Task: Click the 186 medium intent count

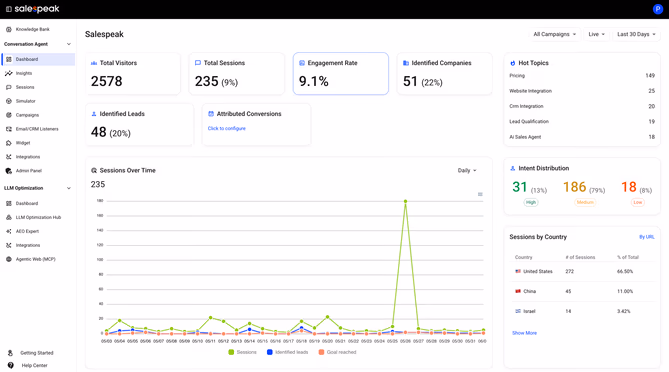Action: point(574,187)
